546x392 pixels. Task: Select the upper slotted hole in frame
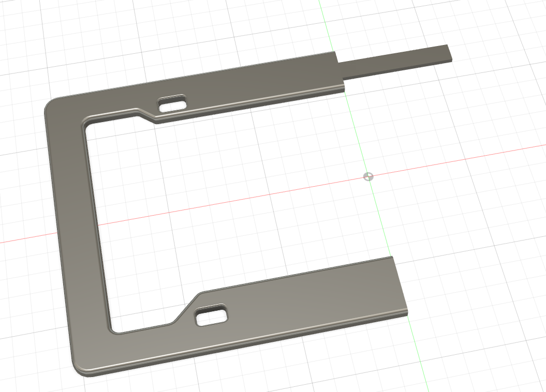click(172, 103)
